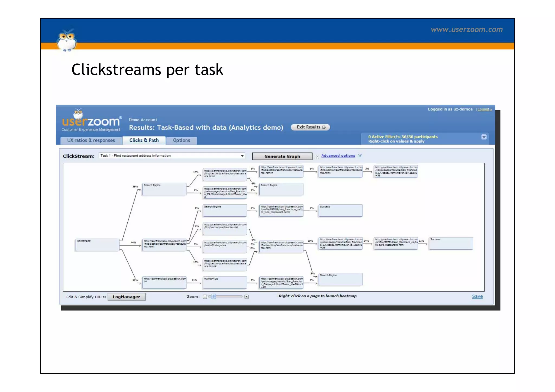
Task: Open the Advanced options link
Action: 338,155
